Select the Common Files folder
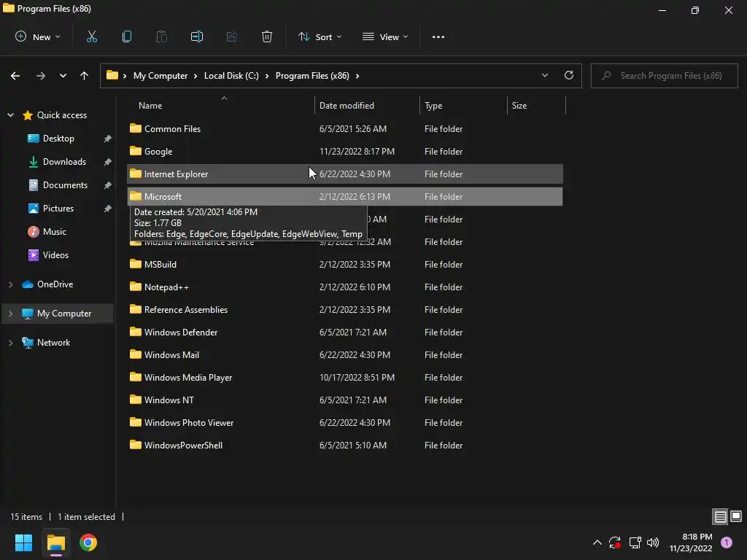 point(344,128)
